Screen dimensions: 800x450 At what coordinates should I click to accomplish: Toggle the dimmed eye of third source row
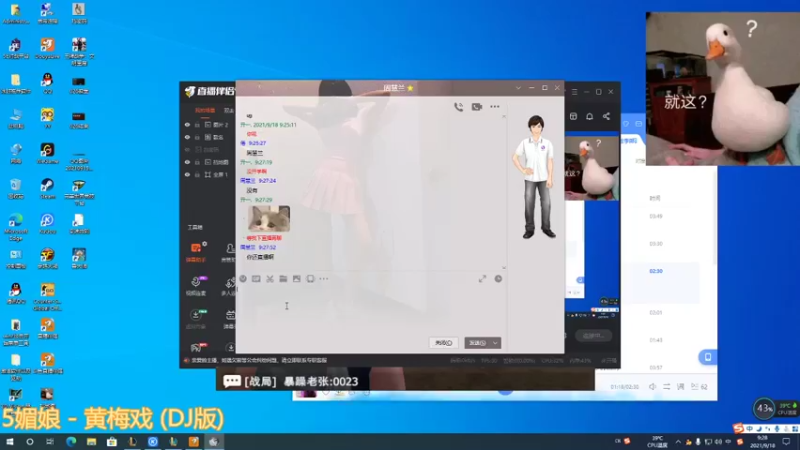click(x=187, y=149)
